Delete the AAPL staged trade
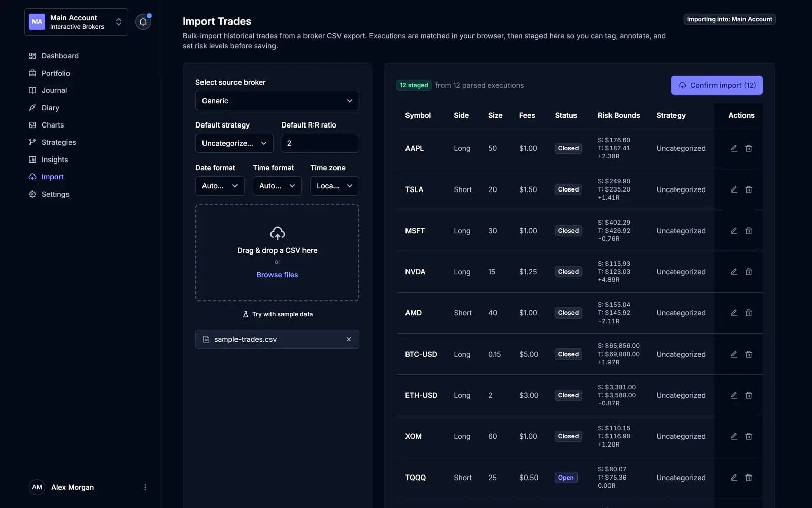This screenshot has width=812, height=508. [749, 148]
